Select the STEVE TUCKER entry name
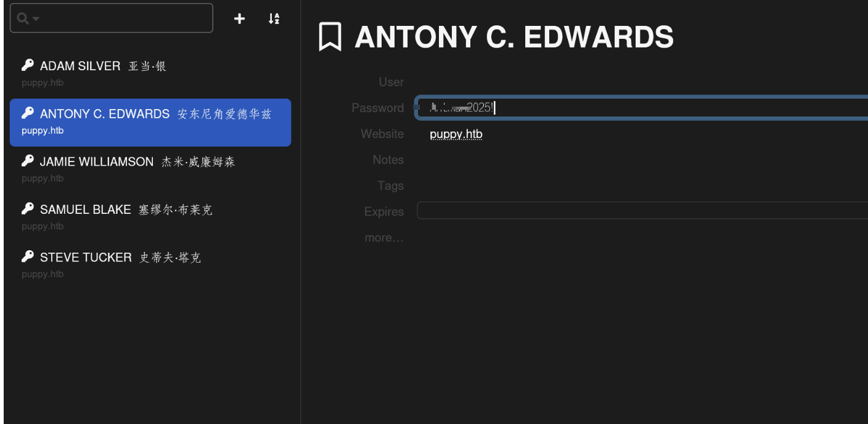This screenshot has width=868, height=424. (86, 257)
